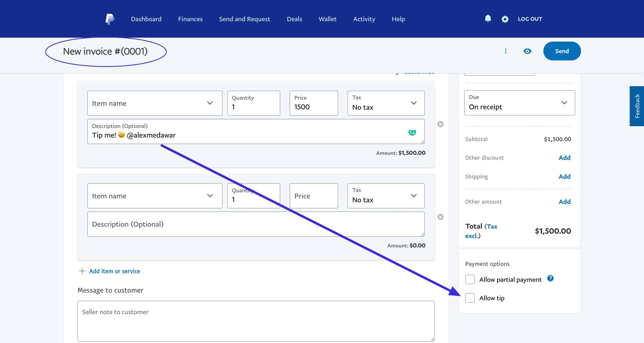This screenshot has width=644, height=343.
Task: Click the partial payment help question icon
Action: 550,278
